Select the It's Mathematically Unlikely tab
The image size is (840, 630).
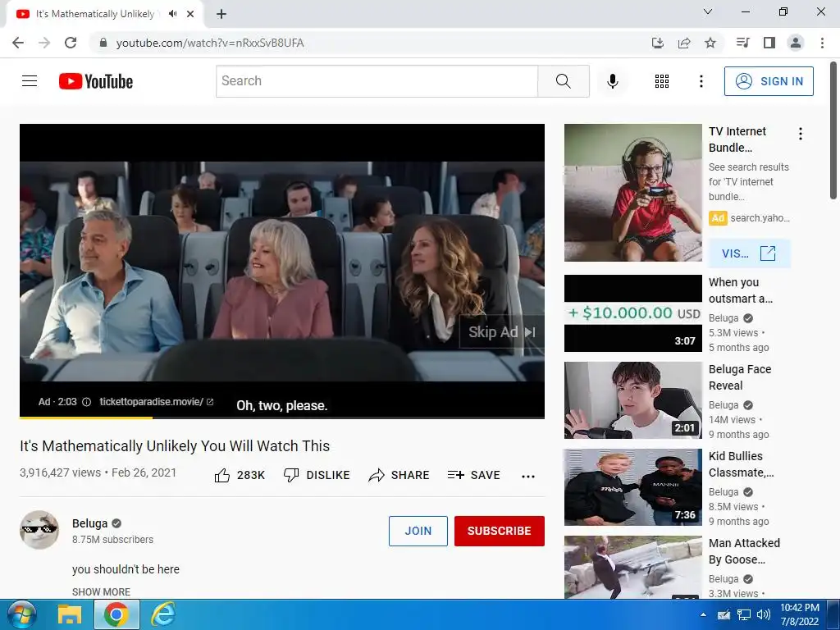(x=95, y=14)
